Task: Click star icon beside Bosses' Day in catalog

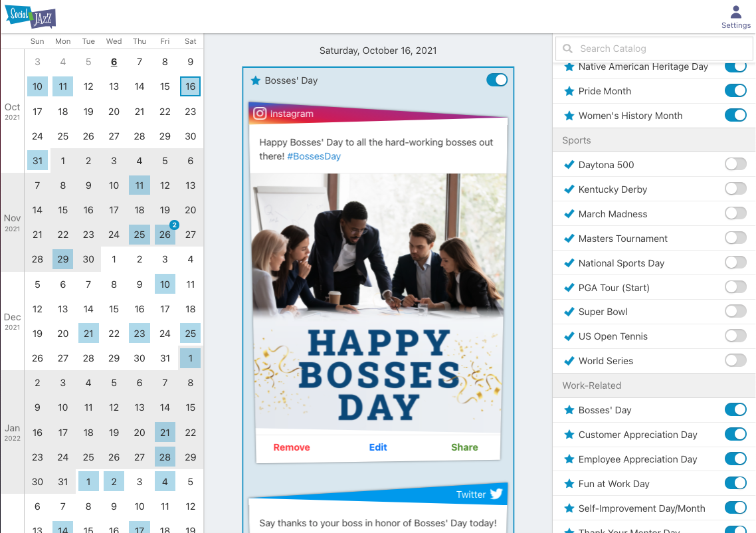Action: (569, 410)
